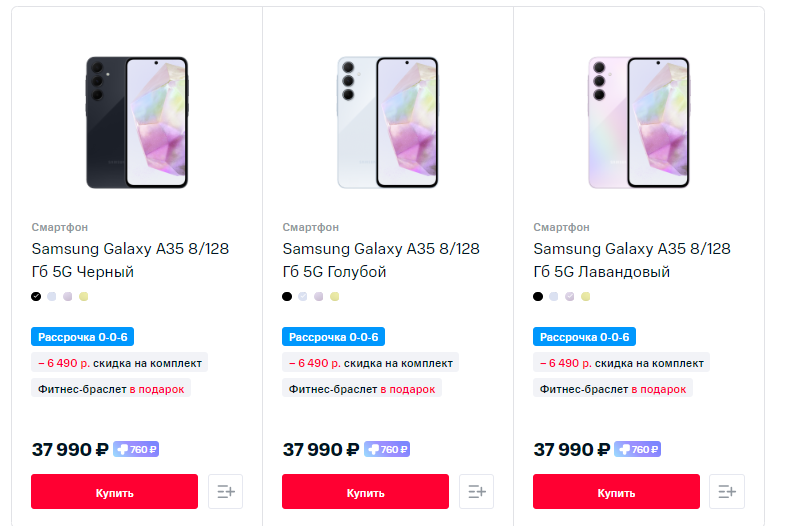
Task: Pick light blue swatch in Лавандовый card
Action: (x=554, y=296)
